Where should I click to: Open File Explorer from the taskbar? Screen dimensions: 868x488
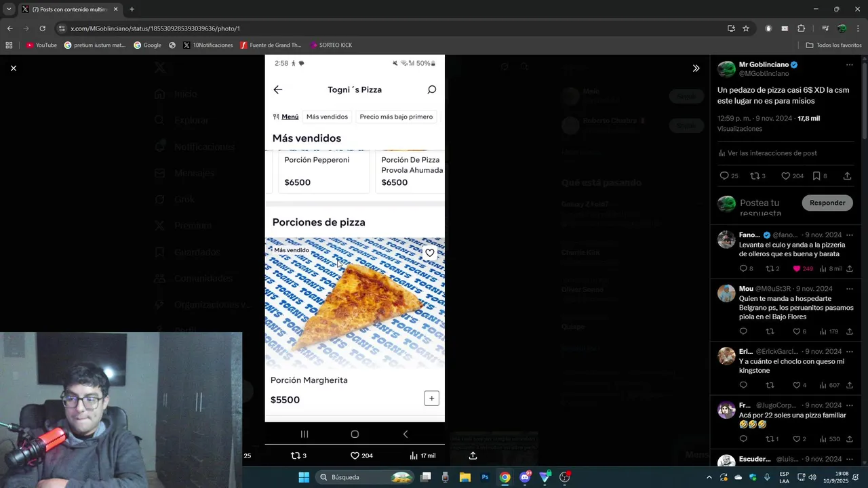tap(465, 477)
